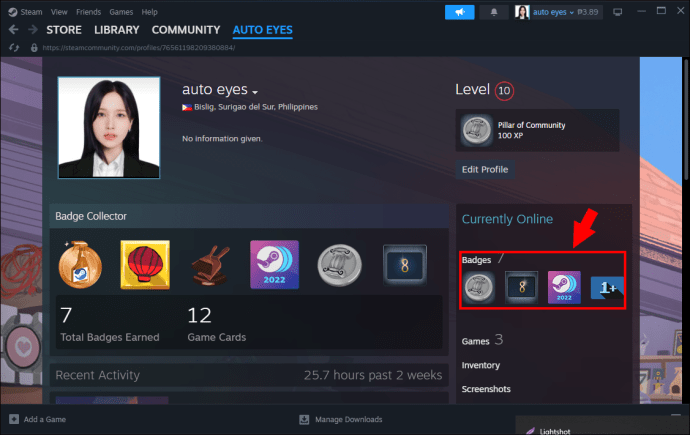Click the Pillar of Community badge icon
This screenshot has height=435, width=690.
click(476, 130)
